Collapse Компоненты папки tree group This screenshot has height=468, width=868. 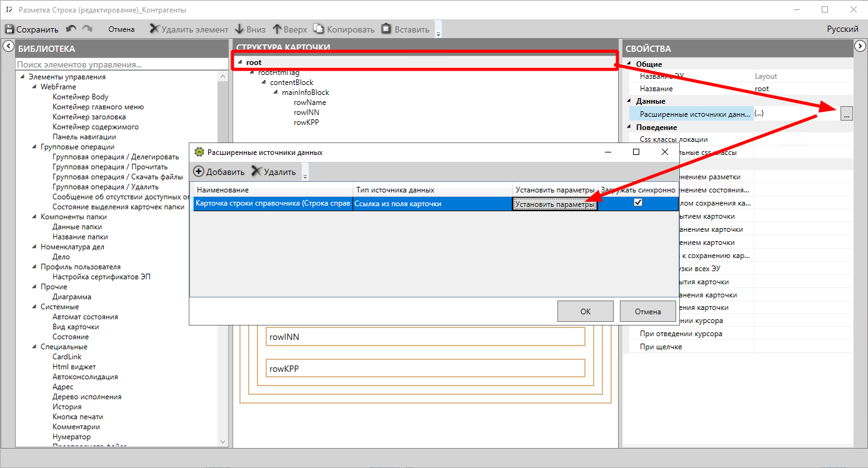click(x=34, y=217)
